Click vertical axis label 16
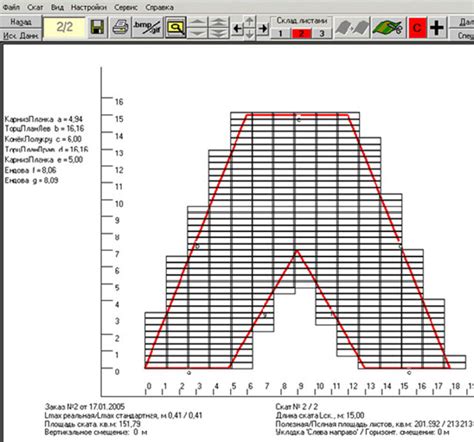Viewport: 474px width, 442px height. point(119,102)
